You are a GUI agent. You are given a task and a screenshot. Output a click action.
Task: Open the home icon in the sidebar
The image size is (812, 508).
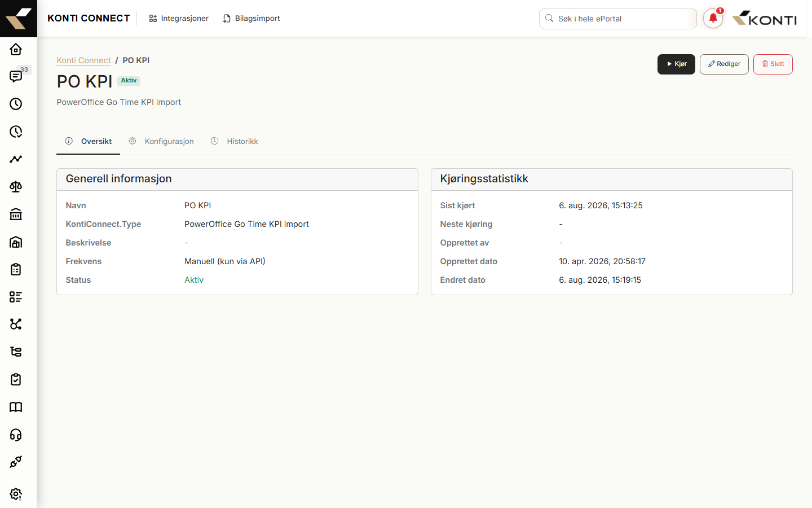point(16,49)
